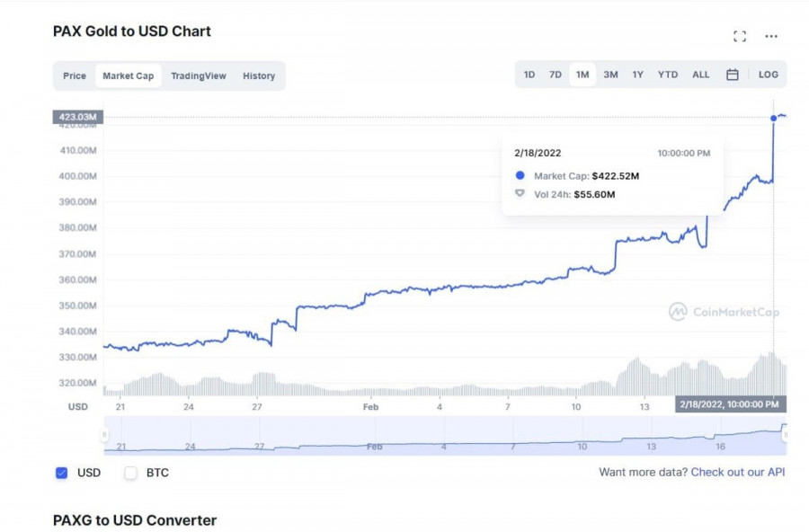
Task: Toggle the LOG scale button
Action: click(769, 75)
